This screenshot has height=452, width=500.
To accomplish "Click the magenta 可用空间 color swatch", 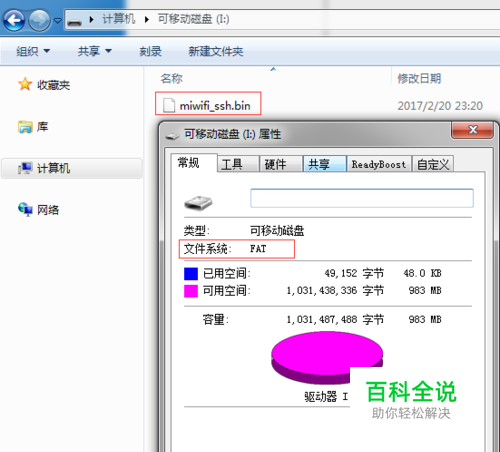I will pos(191,291).
